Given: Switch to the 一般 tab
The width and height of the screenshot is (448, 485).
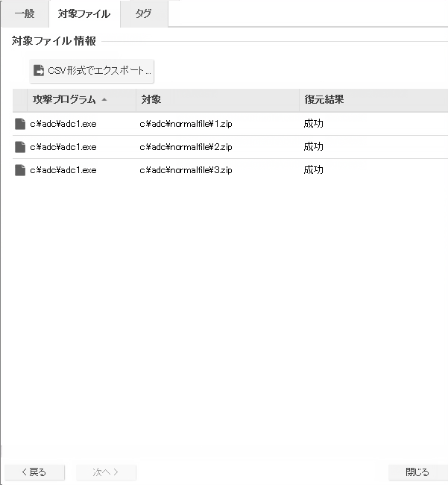Looking at the screenshot, I should [x=24, y=13].
